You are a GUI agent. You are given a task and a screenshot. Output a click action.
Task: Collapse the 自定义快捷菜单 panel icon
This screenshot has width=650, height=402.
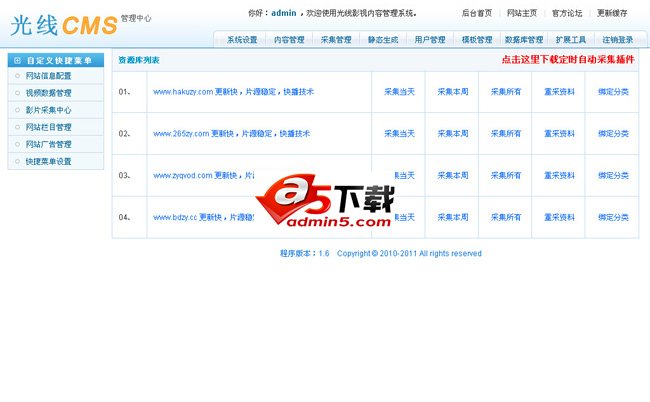tap(17, 61)
